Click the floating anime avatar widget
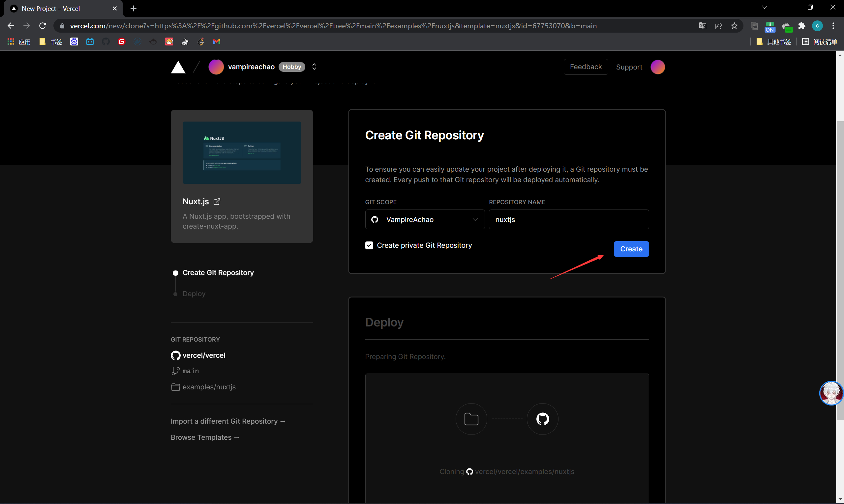The width and height of the screenshot is (844, 504). click(831, 393)
